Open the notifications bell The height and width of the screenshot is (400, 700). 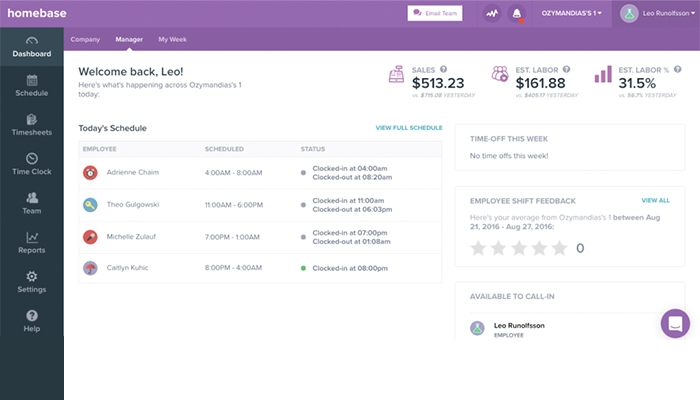point(517,14)
